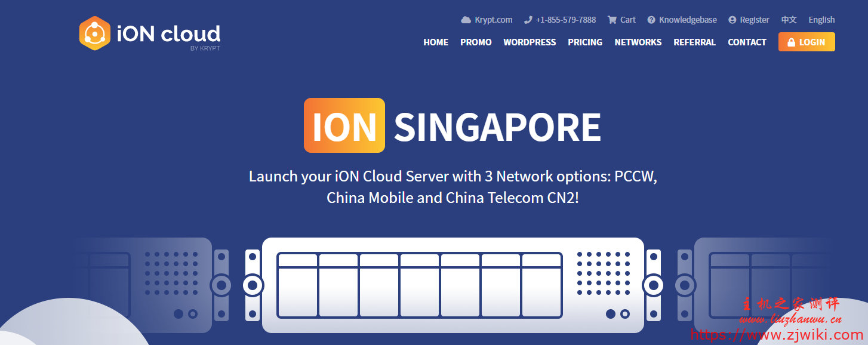Click the center server rack illustration
868x345 pixels.
point(453,285)
